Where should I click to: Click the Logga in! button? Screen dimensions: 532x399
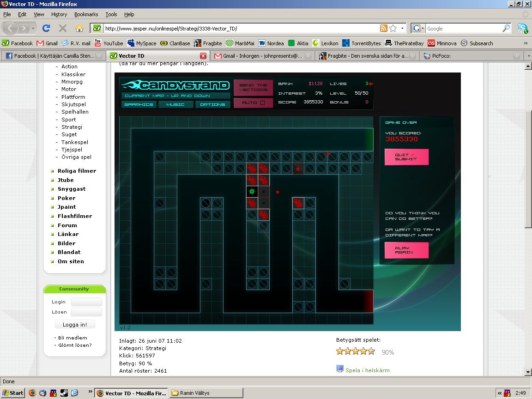tap(75, 325)
